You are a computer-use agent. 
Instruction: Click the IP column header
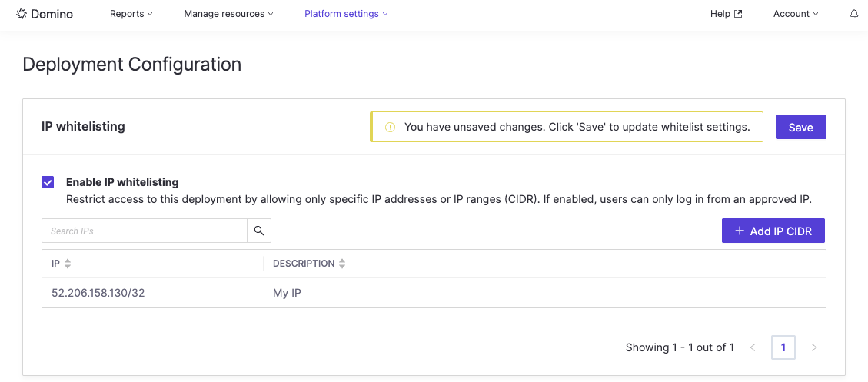pyautogui.click(x=152, y=264)
